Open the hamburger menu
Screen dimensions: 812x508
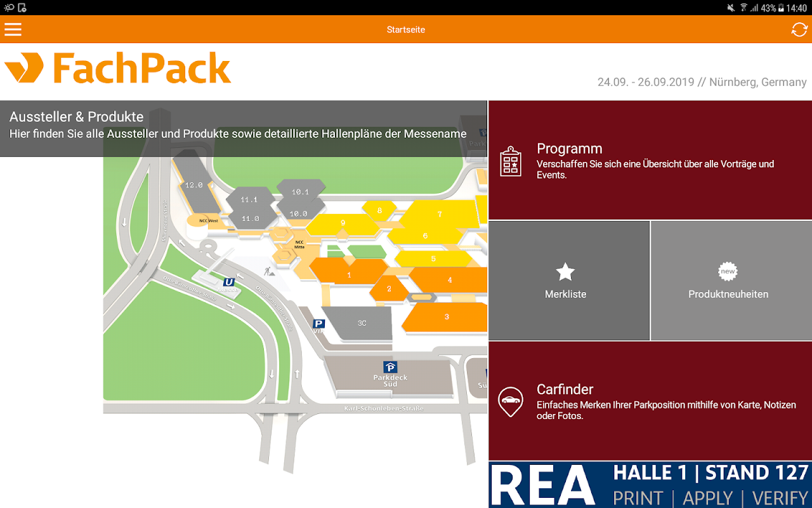[x=13, y=29]
